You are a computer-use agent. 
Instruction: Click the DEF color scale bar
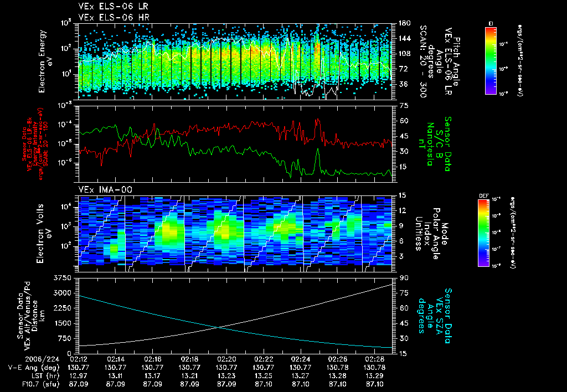483,233
